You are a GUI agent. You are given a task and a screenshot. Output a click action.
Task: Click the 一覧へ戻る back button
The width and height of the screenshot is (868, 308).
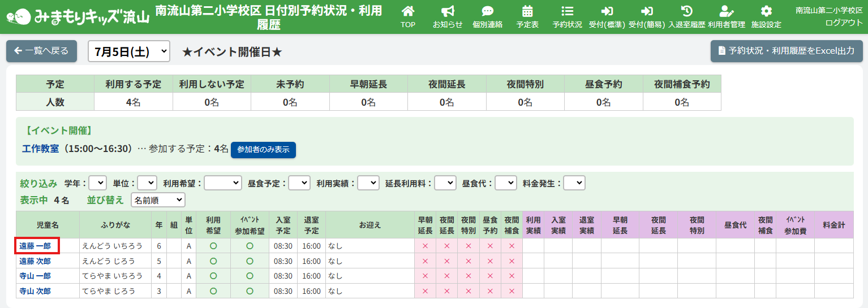click(x=41, y=51)
